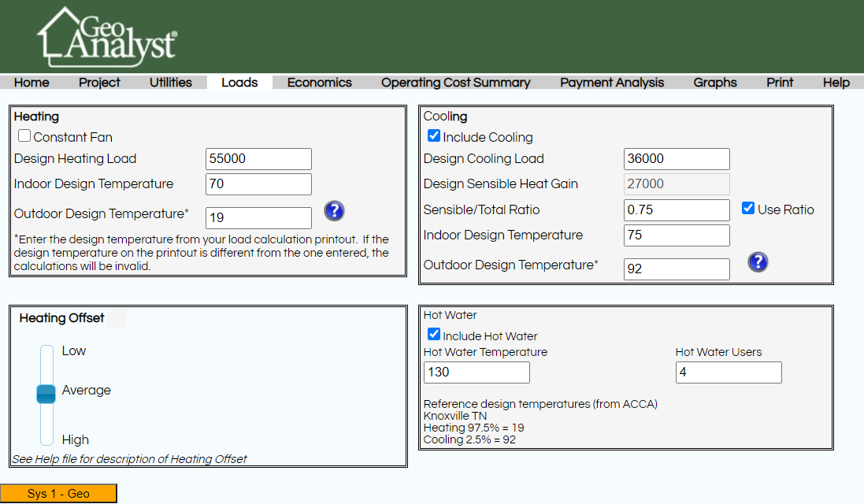The width and height of the screenshot is (864, 504).
Task: Go to the Home tab
Action: (32, 82)
